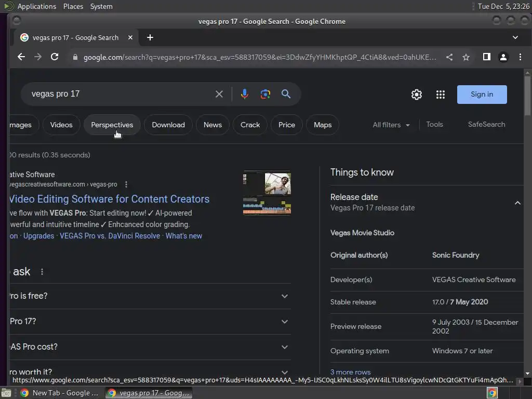The image size is (532, 399).
Task: Select the News filter chip
Action: coord(212,125)
